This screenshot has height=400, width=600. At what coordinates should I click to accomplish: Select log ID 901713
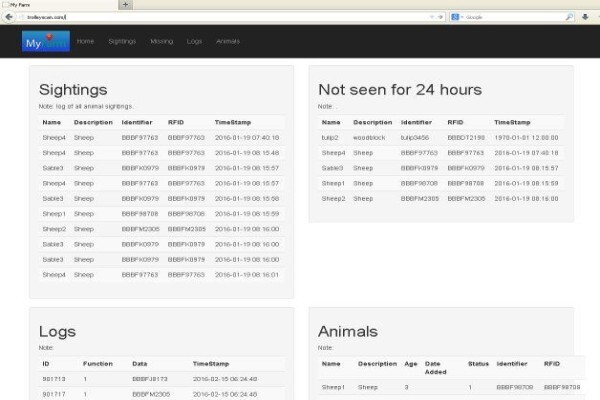[x=54, y=379]
